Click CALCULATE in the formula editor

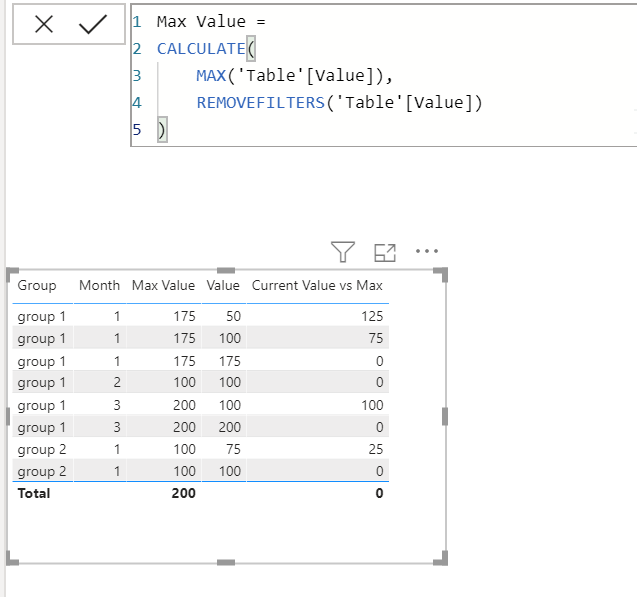(202, 49)
